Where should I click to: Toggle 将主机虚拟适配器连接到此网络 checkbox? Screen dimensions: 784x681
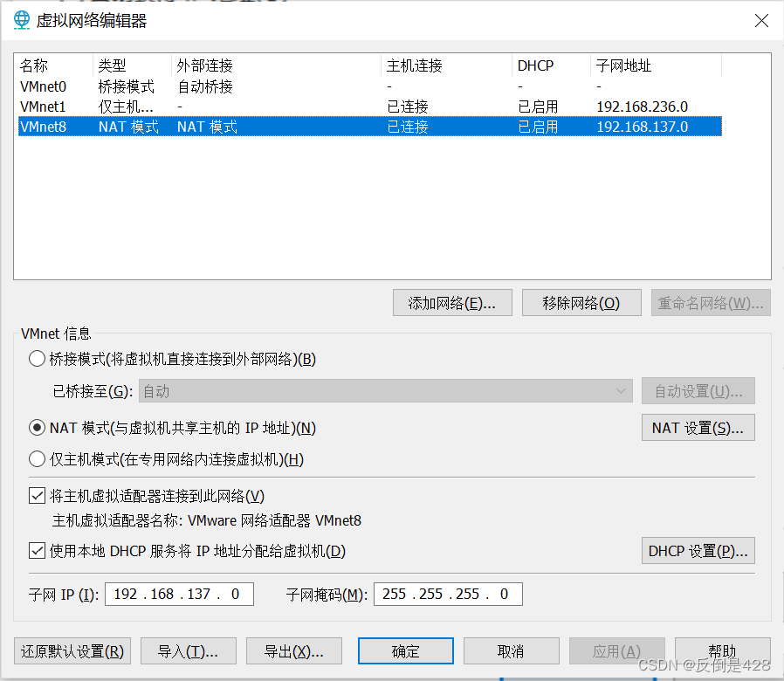pyautogui.click(x=37, y=496)
